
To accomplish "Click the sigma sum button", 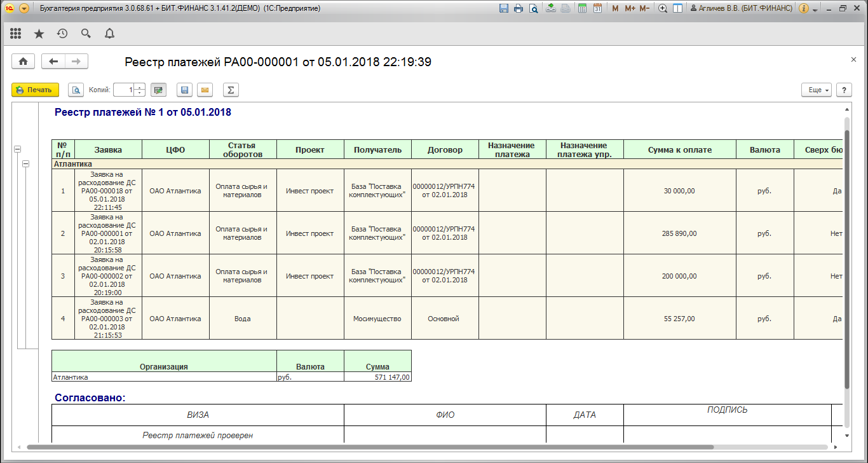I will (x=231, y=90).
